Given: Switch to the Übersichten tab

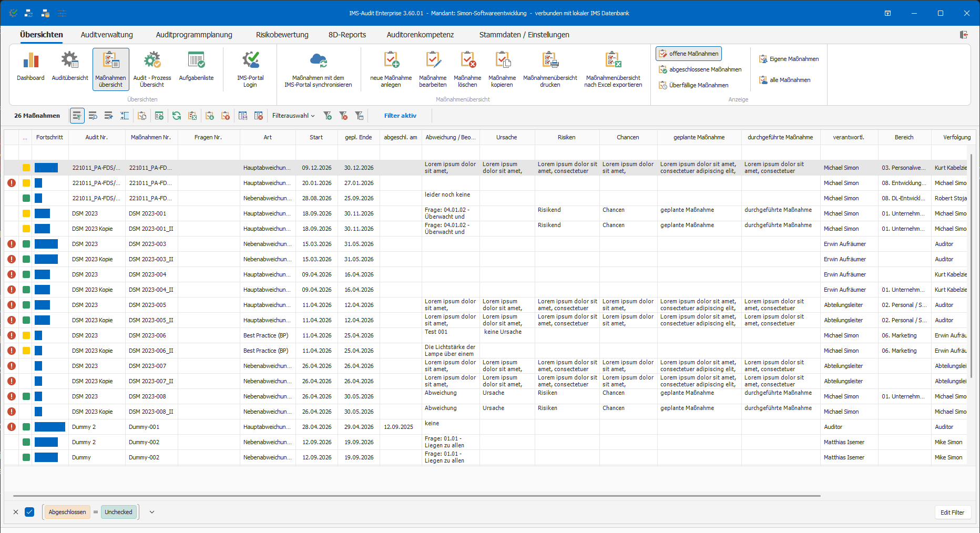Looking at the screenshot, I should pyautogui.click(x=42, y=35).
